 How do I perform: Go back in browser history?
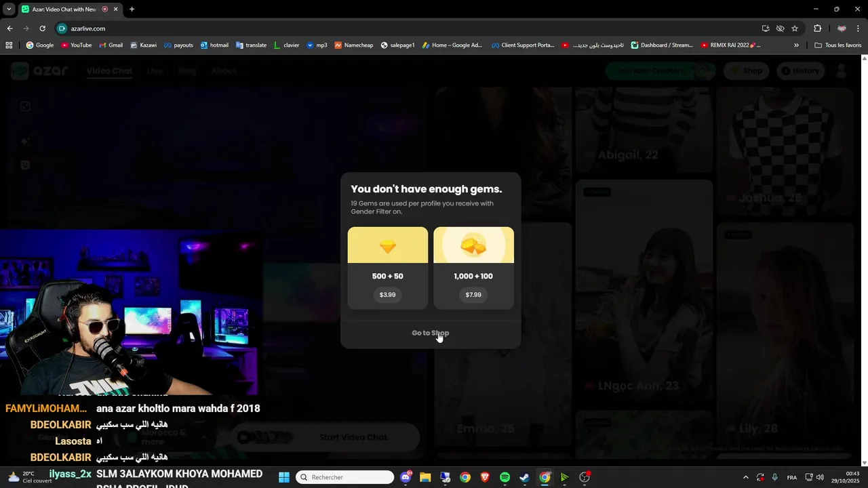9,28
